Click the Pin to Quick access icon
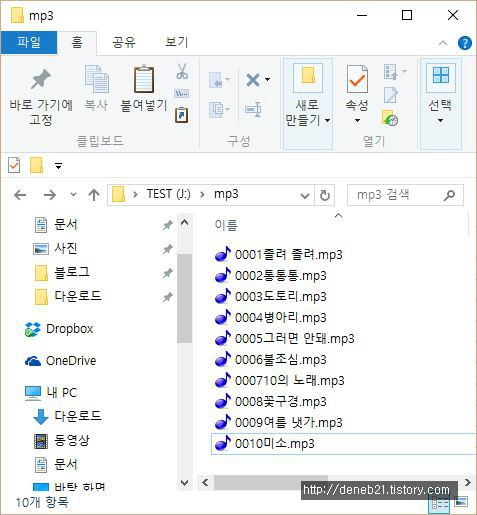The height and width of the screenshot is (515, 477). click(x=41, y=80)
